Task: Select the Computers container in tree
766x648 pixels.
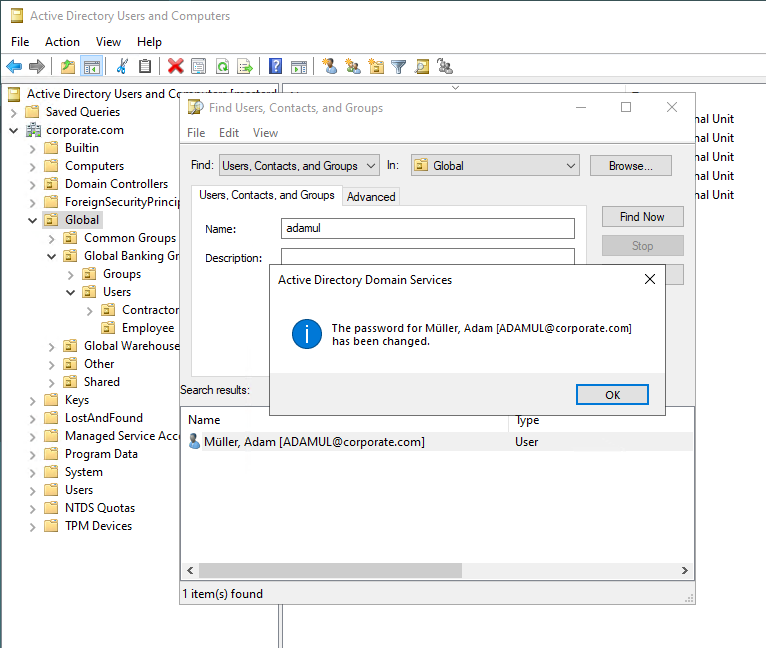Action: [94, 166]
